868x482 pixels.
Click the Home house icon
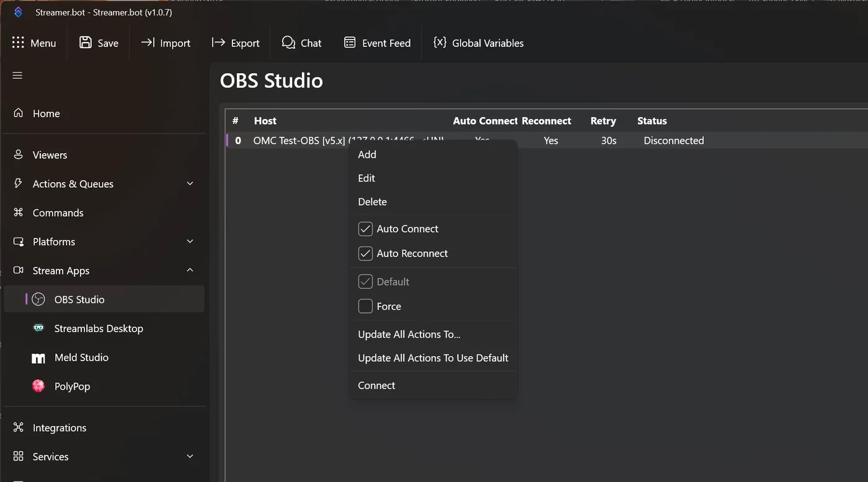click(19, 113)
